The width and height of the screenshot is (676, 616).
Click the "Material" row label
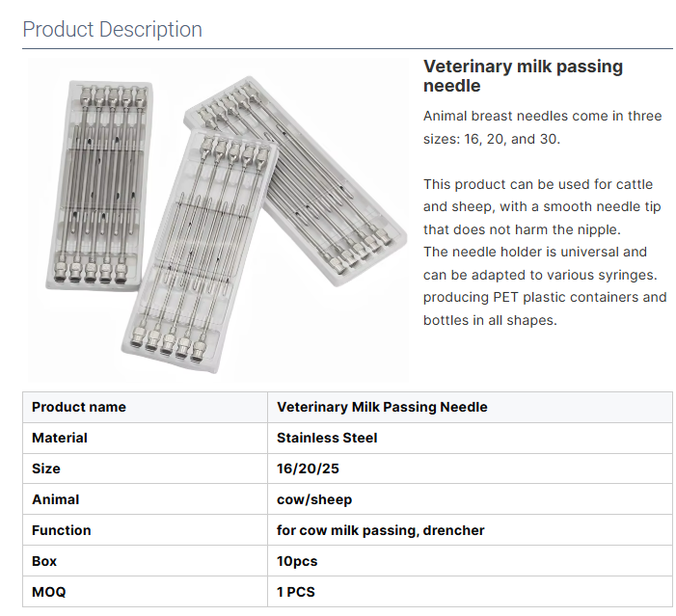click(60, 438)
